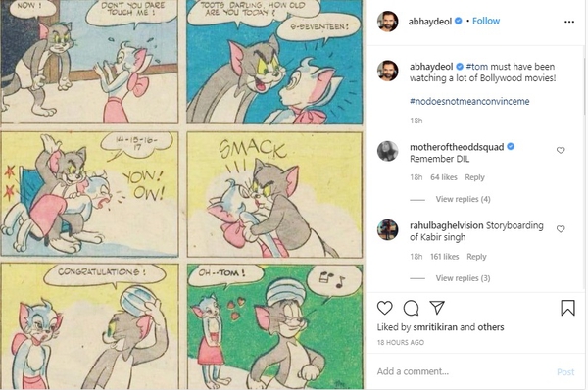Expand View replies (3)
The image size is (588, 390).
click(463, 278)
